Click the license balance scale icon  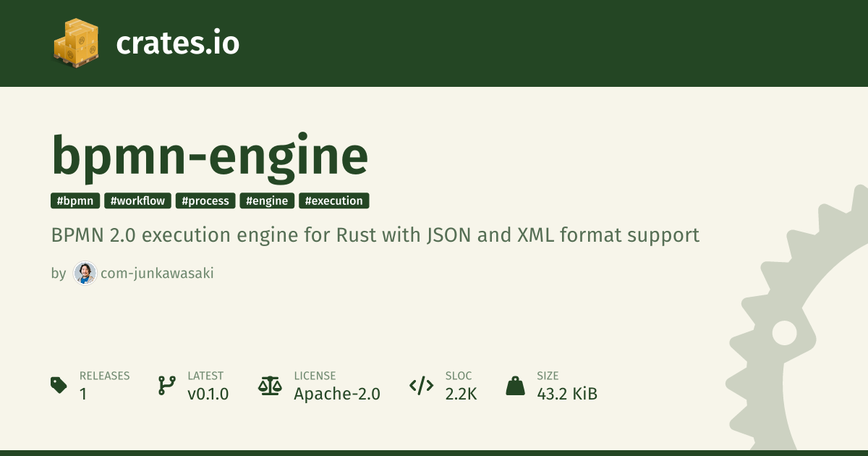[270, 385]
